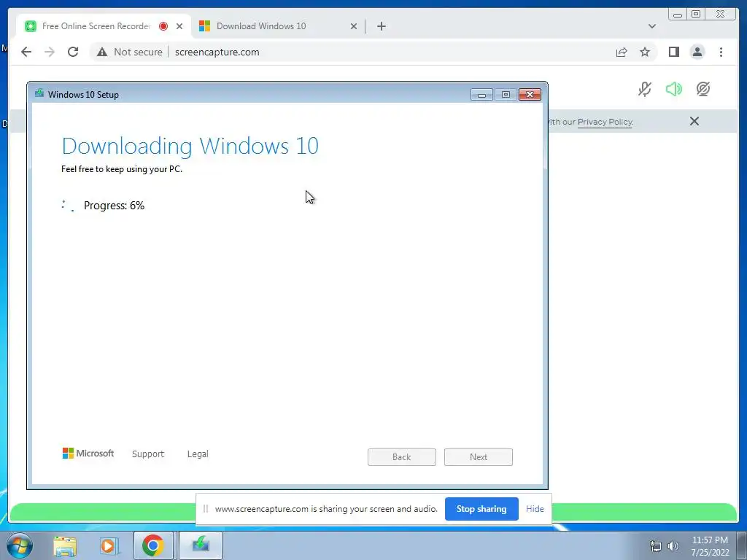Image resolution: width=747 pixels, height=560 pixels.
Task: Dismiss the privacy policy banner
Action: click(x=694, y=122)
